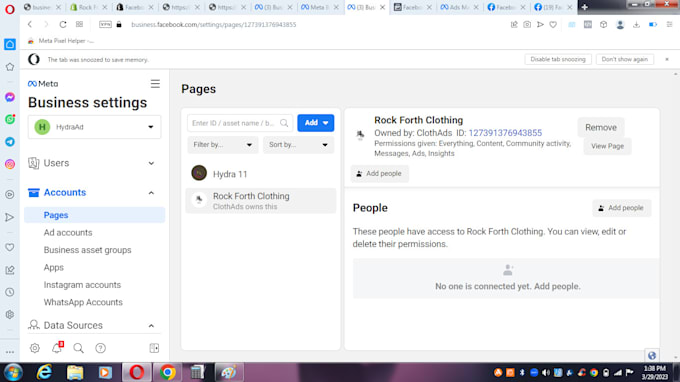680x382 pixels.
Task: Open Opera sidebar history clock
Action: coord(10,292)
